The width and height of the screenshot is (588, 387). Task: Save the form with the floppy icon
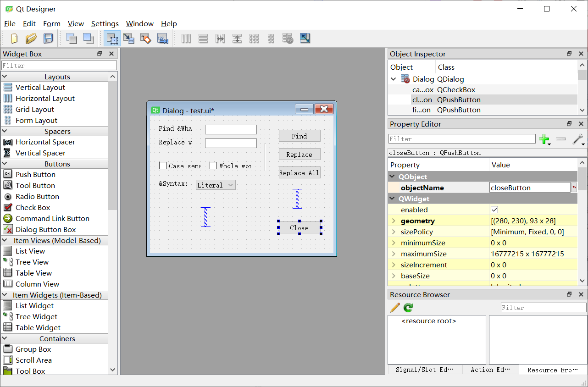48,39
